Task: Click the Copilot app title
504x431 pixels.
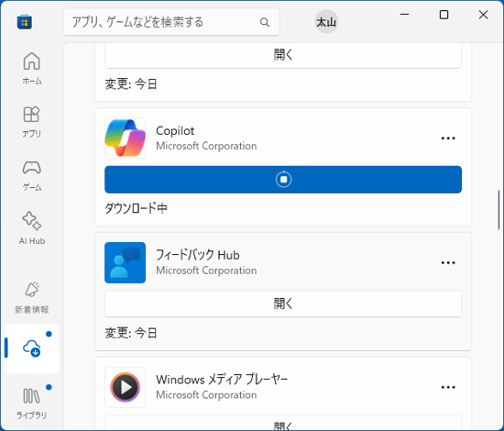Action: coord(175,131)
